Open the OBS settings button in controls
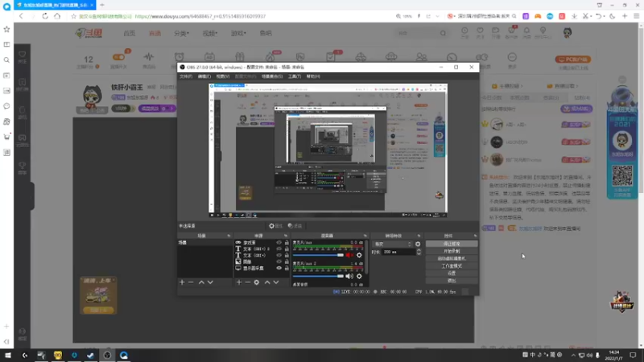The width and height of the screenshot is (644, 362). pyautogui.click(x=452, y=274)
